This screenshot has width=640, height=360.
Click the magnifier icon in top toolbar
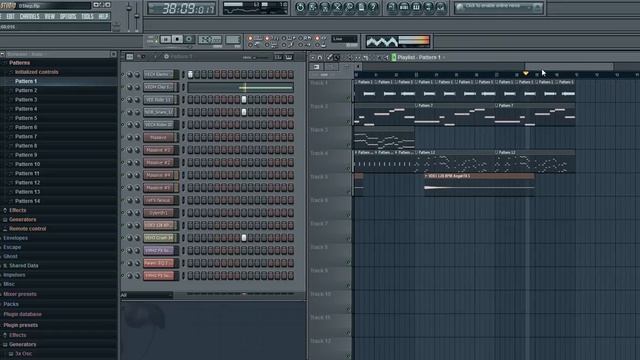point(349,7)
